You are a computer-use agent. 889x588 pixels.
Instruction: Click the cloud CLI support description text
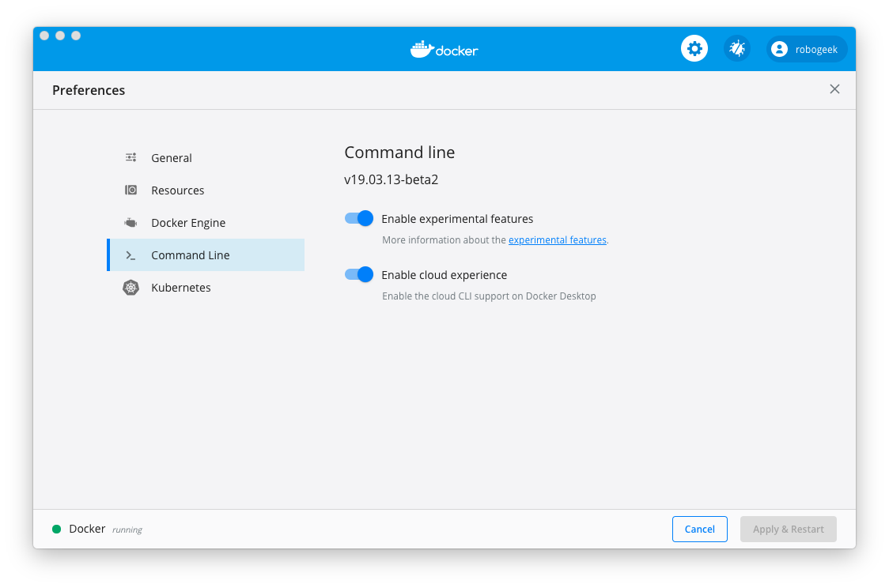pyautogui.click(x=489, y=296)
